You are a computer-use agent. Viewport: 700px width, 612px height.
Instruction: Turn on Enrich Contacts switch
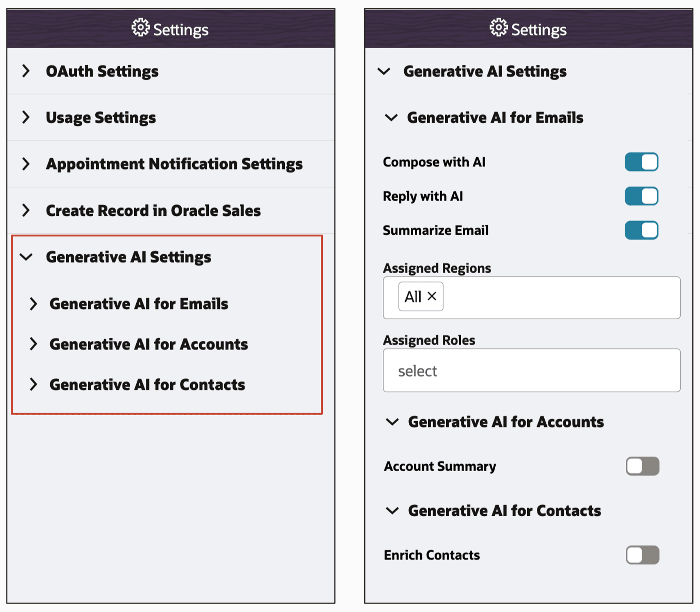642,555
